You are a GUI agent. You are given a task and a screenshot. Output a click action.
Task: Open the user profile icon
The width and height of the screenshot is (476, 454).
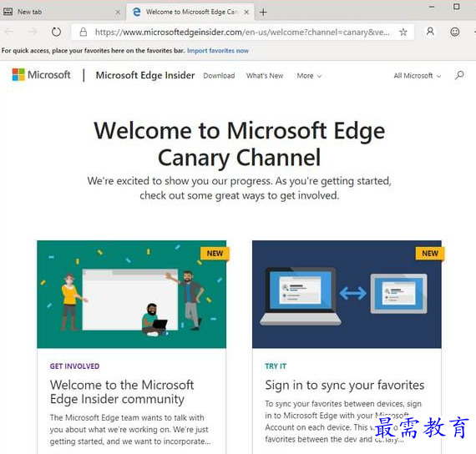click(x=430, y=32)
